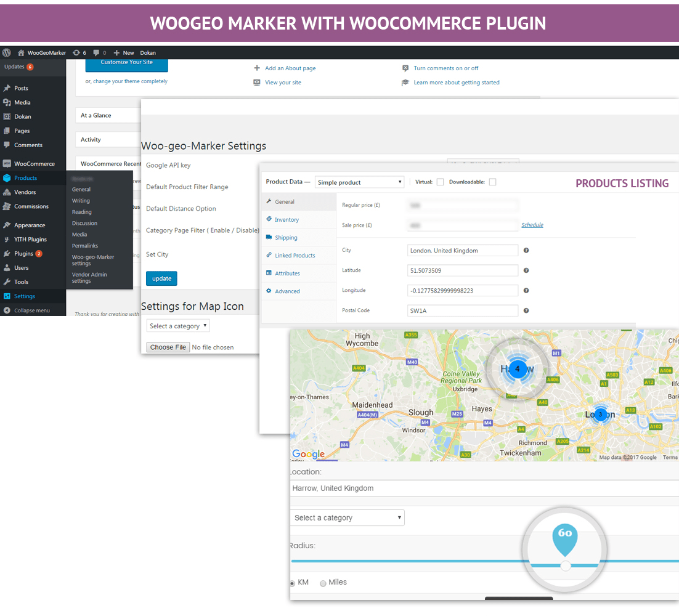Click help icon next to Postal Code field
Viewport: 679px width, 616px height.
pyautogui.click(x=526, y=310)
